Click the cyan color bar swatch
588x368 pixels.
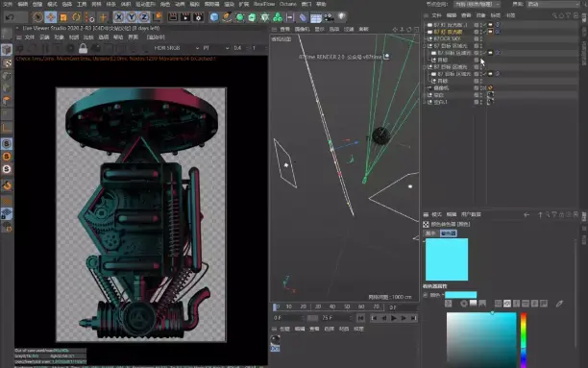tap(460, 295)
